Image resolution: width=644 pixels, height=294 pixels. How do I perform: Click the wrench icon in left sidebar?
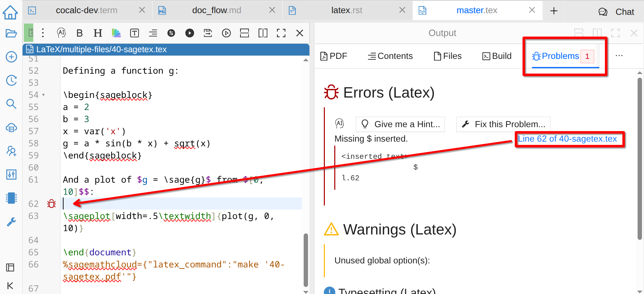pos(11,222)
